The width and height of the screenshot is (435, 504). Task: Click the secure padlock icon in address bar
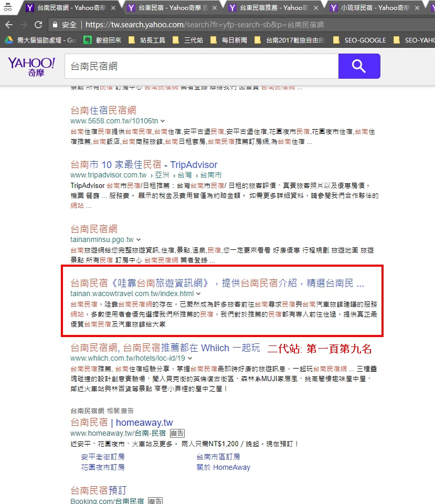(x=55, y=25)
